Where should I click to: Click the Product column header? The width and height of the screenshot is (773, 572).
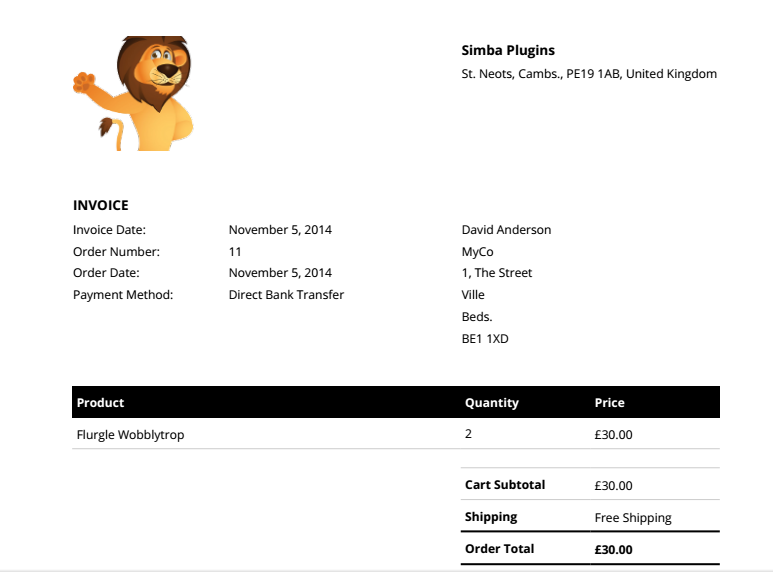pos(101,403)
